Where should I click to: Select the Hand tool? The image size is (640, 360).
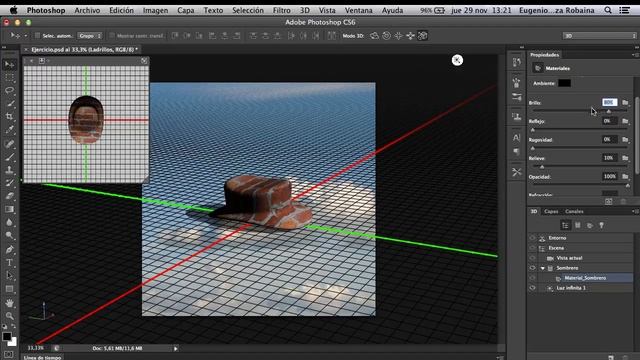point(9,303)
